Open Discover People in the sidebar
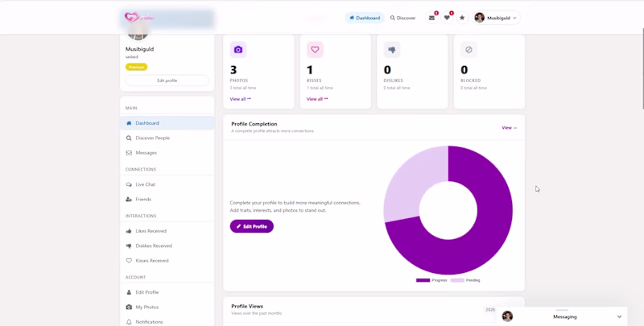The image size is (644, 326). [x=167, y=138]
